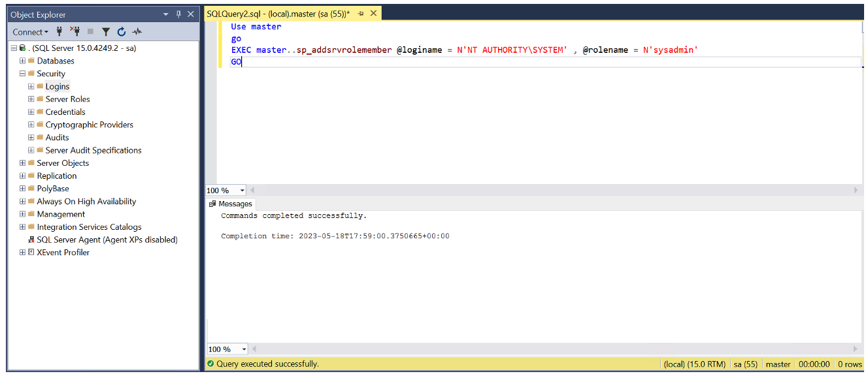The image size is (868, 376).
Task: Select the SQL Server 15.0.4249.2 server node
Action: point(82,48)
